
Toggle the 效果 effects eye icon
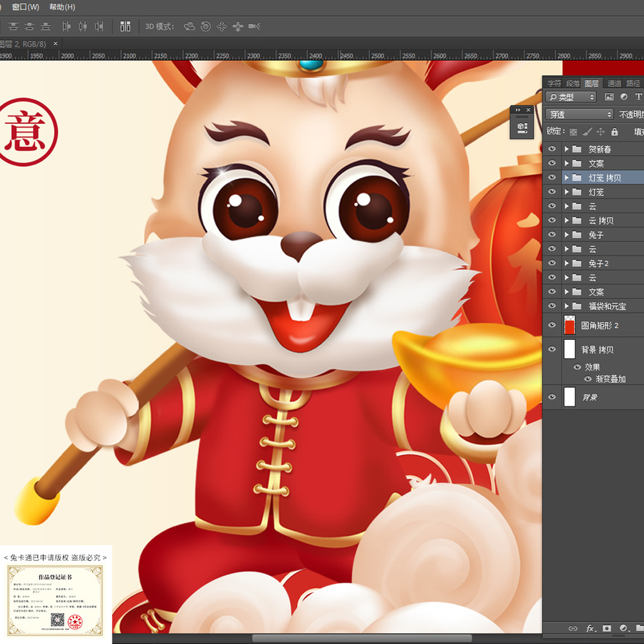[577, 367]
